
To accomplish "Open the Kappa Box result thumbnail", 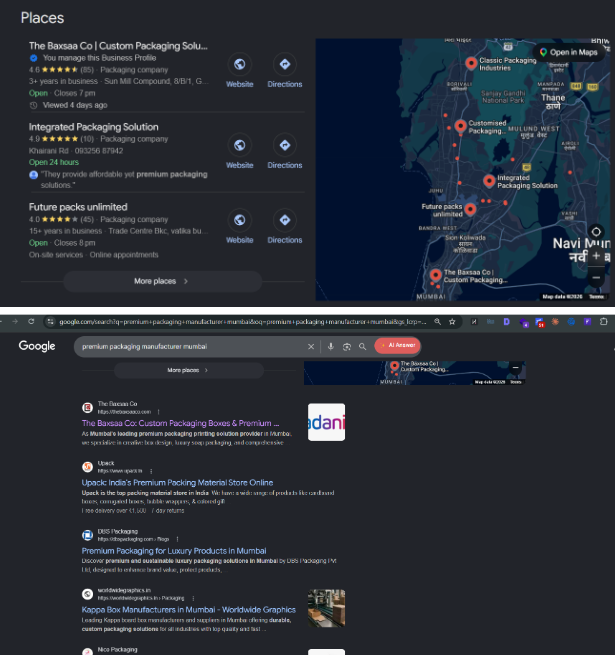I will [x=326, y=608].
